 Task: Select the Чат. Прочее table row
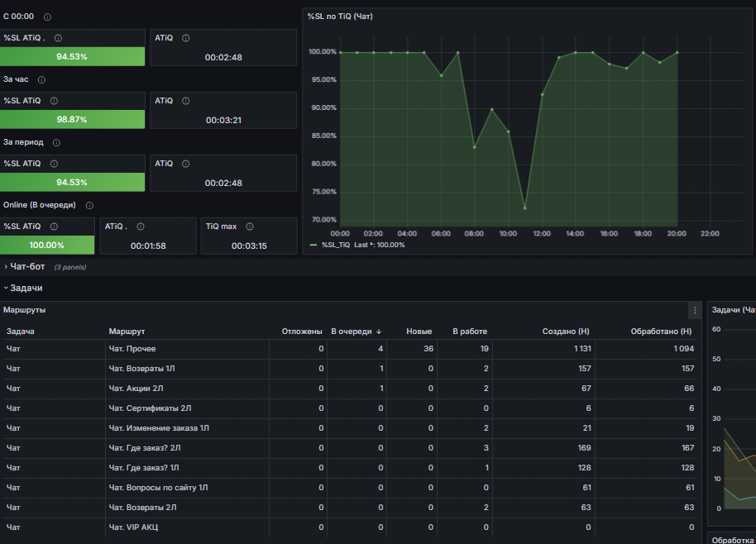coord(350,349)
